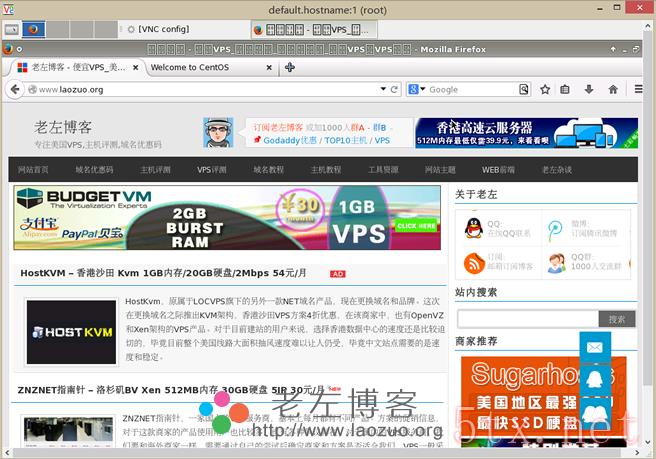Open the 香港高速云服务器 banner ad

526,133
